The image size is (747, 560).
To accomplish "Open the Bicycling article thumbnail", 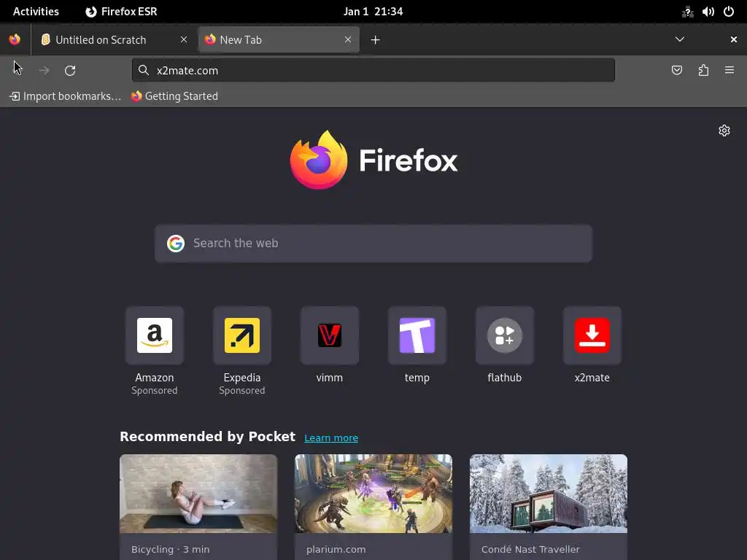I will coord(198,494).
